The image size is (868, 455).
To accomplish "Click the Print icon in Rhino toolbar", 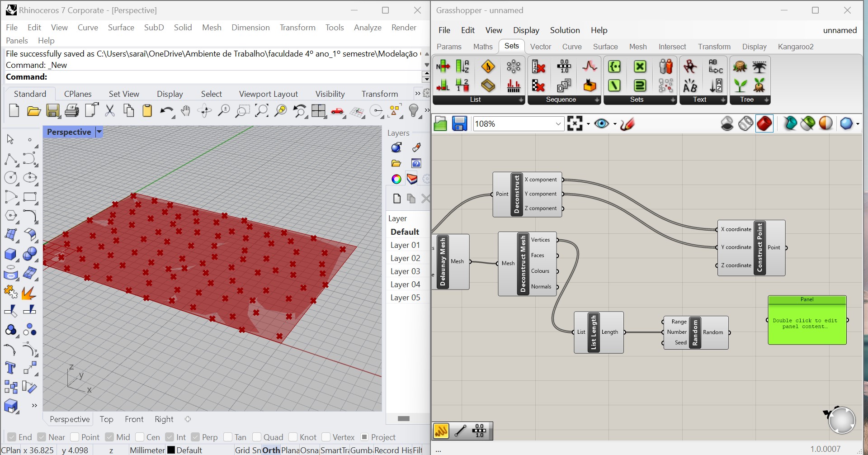I will click(x=72, y=111).
